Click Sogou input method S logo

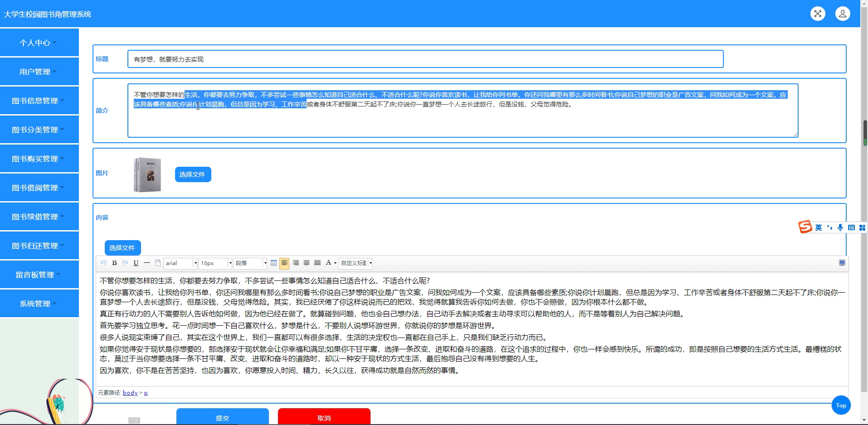[x=805, y=227]
